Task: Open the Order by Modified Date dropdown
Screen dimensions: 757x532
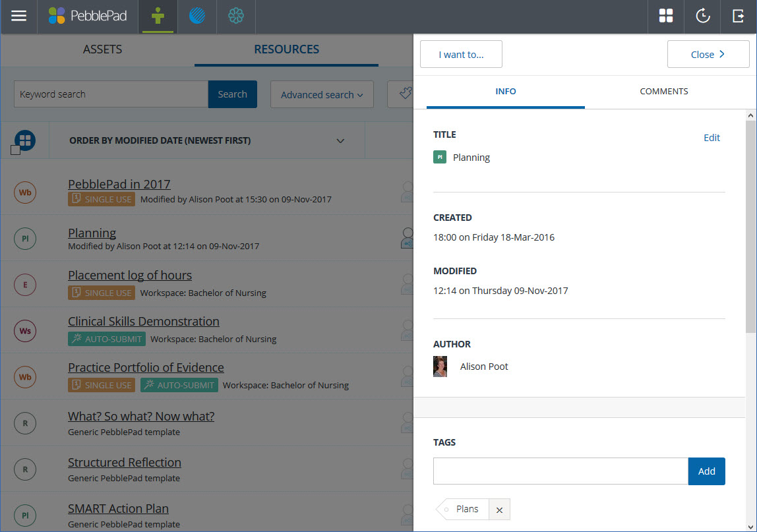Action: [x=207, y=140]
